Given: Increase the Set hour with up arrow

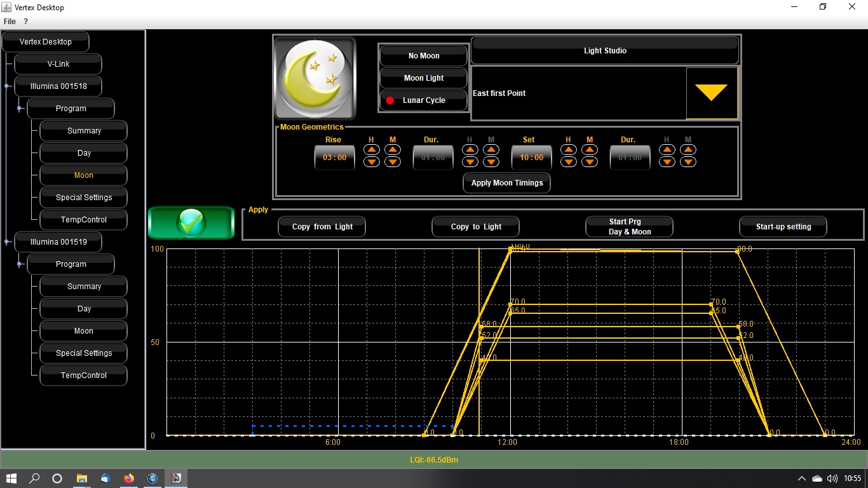Looking at the screenshot, I should [x=569, y=150].
